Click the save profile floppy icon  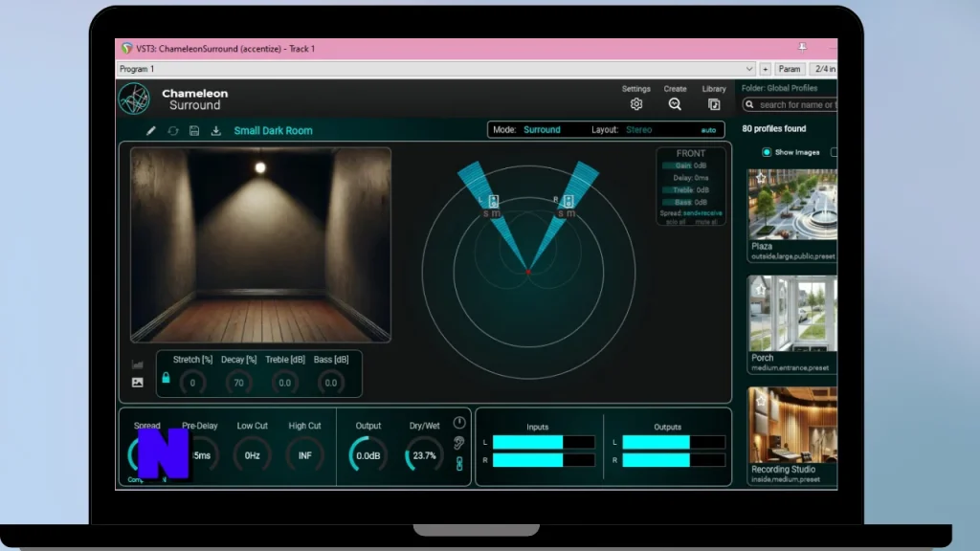[194, 130]
